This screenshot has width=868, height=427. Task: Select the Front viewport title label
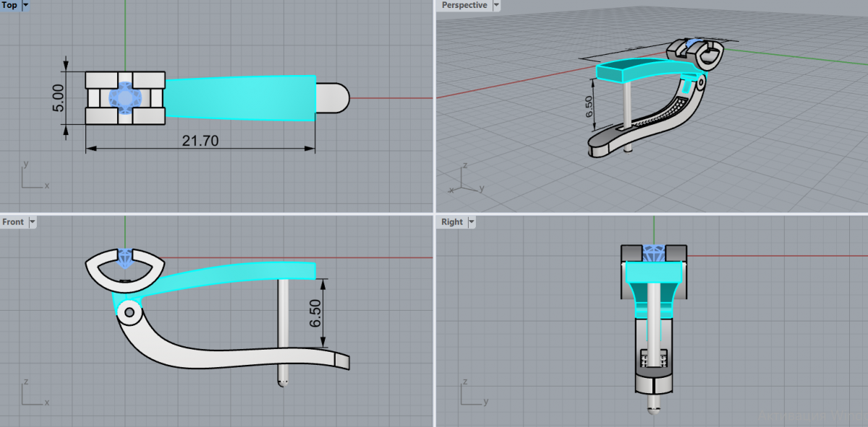pos(13,222)
